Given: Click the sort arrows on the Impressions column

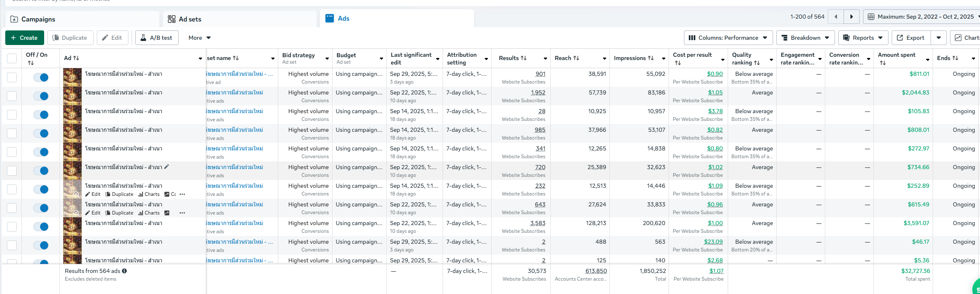Looking at the screenshot, I should coord(651,58).
